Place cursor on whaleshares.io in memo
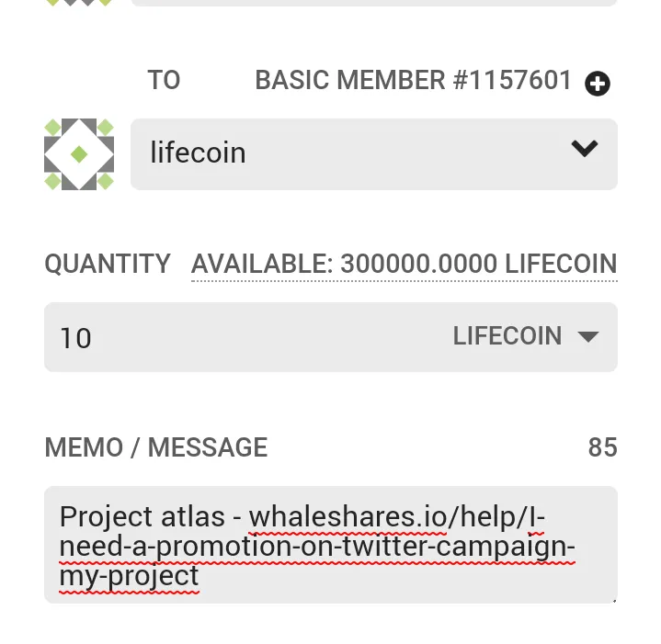The image size is (661, 644). [348, 517]
